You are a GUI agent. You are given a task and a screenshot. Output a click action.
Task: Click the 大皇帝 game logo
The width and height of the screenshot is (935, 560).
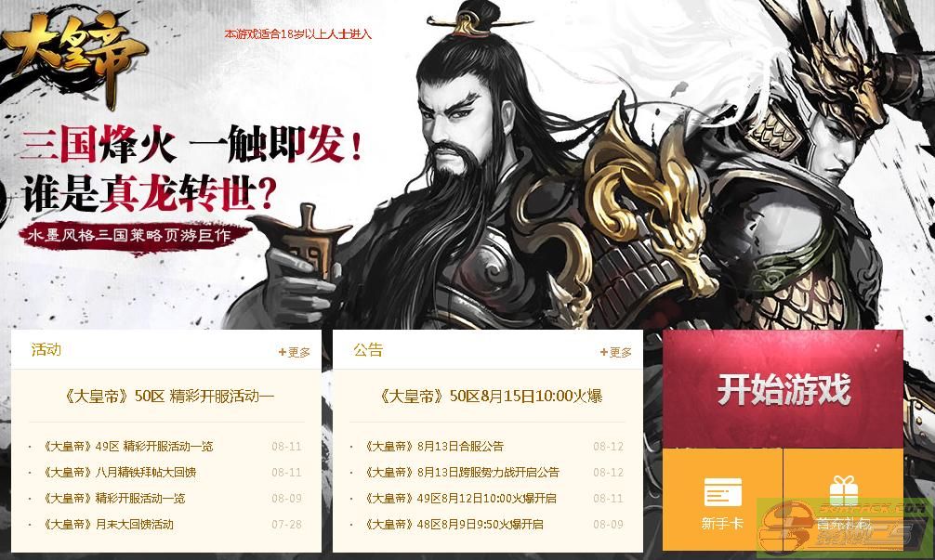click(72, 59)
